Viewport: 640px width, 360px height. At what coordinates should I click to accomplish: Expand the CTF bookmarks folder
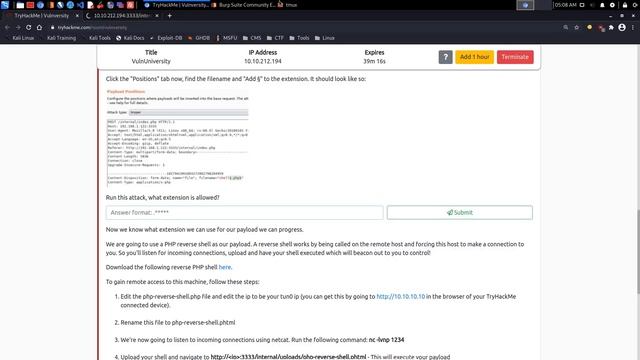(275, 38)
